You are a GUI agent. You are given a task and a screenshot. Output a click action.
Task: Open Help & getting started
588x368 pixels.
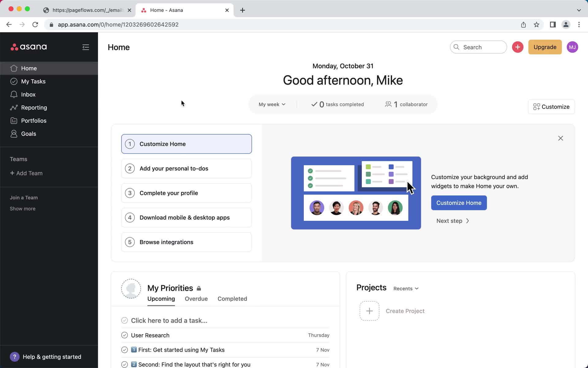(46, 357)
